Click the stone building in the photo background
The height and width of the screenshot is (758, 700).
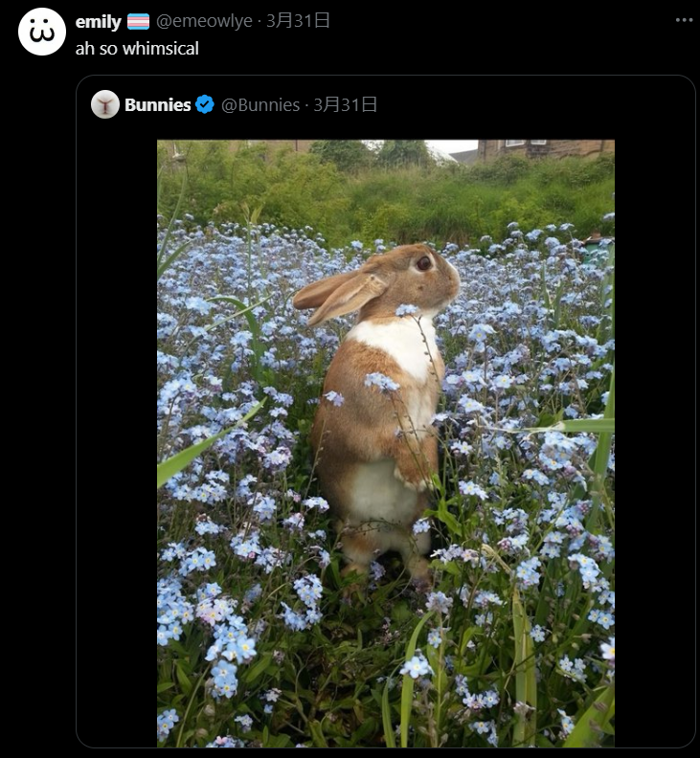point(546,148)
